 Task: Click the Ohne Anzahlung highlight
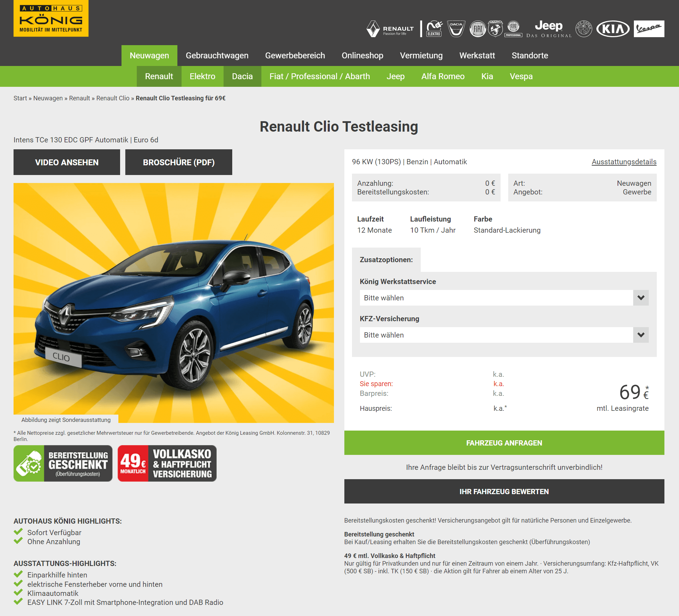54,542
